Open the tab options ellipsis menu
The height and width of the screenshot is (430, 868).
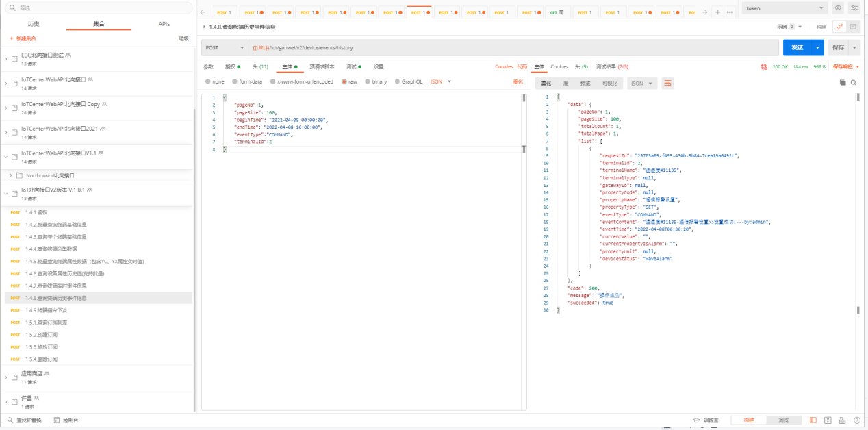click(730, 12)
